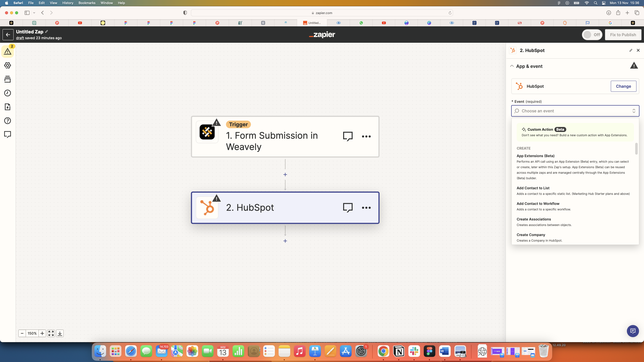Open Figma from the Dock
The height and width of the screenshot is (362, 644).
point(429,351)
